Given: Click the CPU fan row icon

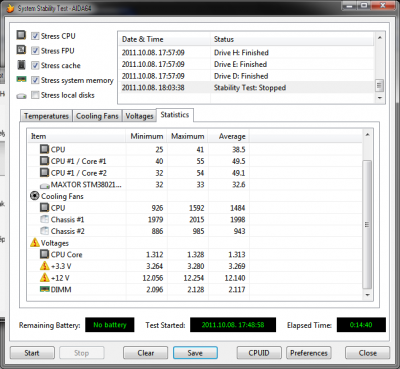Looking at the screenshot, I should tap(44, 208).
